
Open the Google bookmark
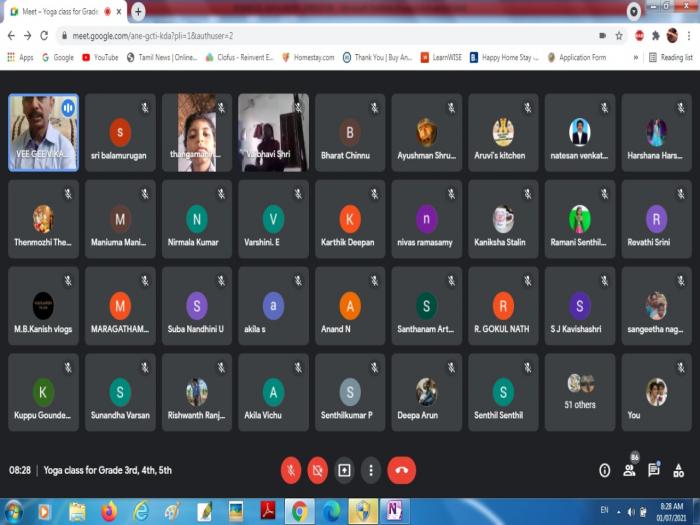pos(58,57)
